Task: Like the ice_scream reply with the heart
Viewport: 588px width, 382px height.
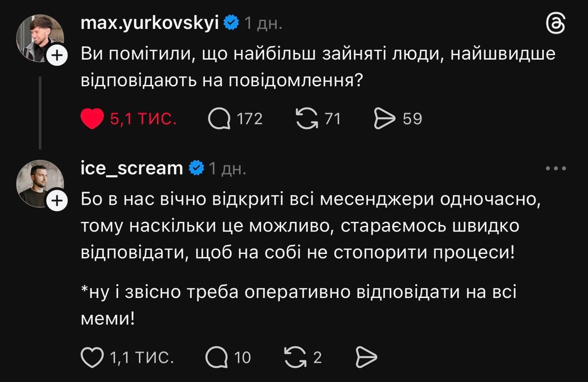Action: coord(92,358)
